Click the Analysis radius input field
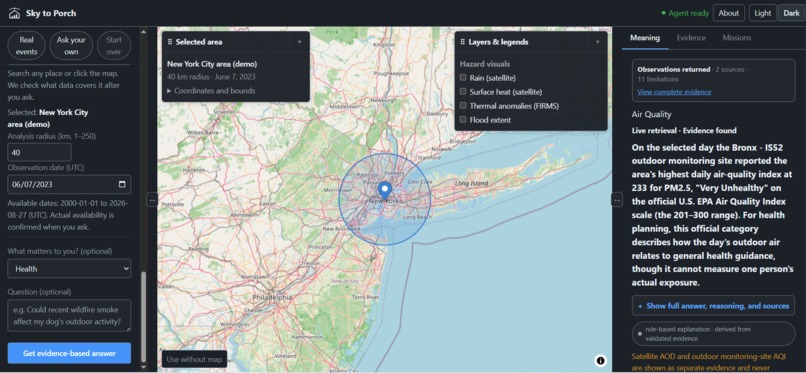The width and height of the screenshot is (806, 373). tap(40, 153)
